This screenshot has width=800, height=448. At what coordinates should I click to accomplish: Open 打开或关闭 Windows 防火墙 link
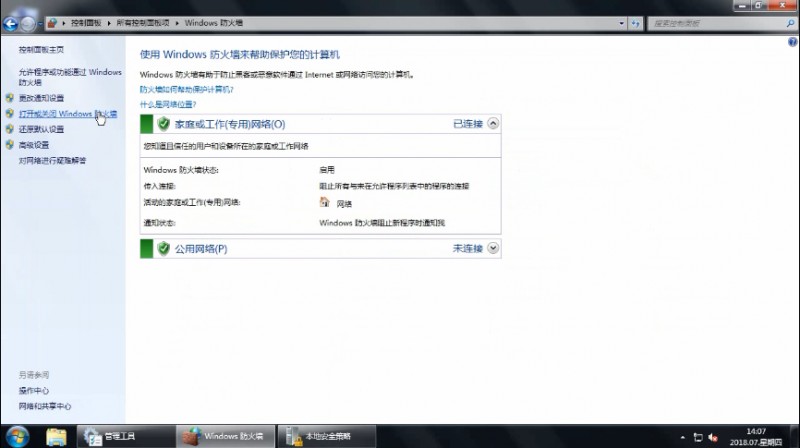(68, 114)
